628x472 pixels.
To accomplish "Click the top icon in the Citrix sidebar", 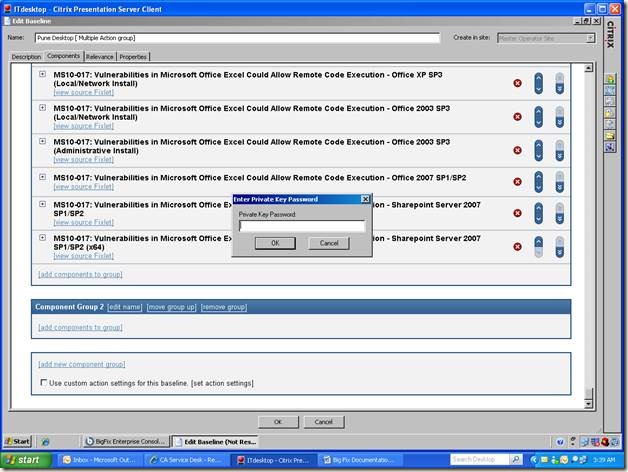I will [610, 79].
